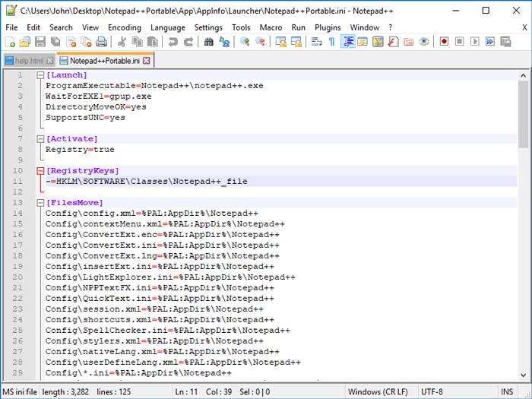Open the Document Map icon
This screenshot has height=399, width=532.
tap(378, 42)
